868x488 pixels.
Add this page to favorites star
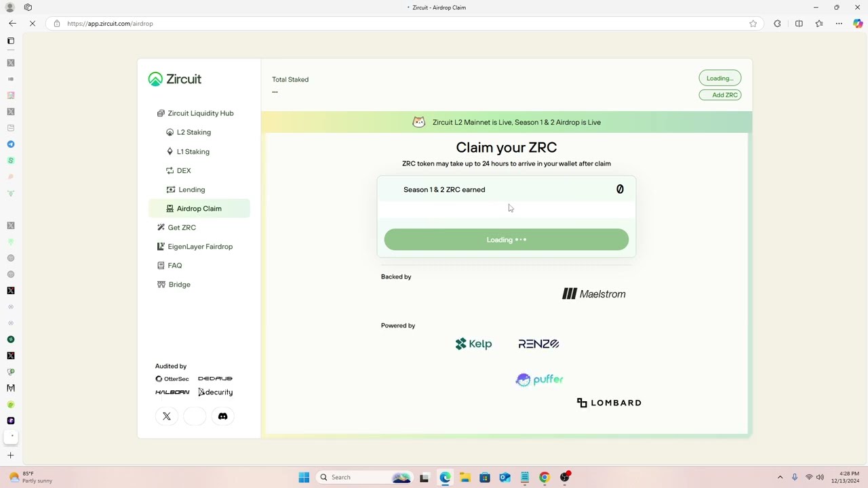tap(753, 23)
